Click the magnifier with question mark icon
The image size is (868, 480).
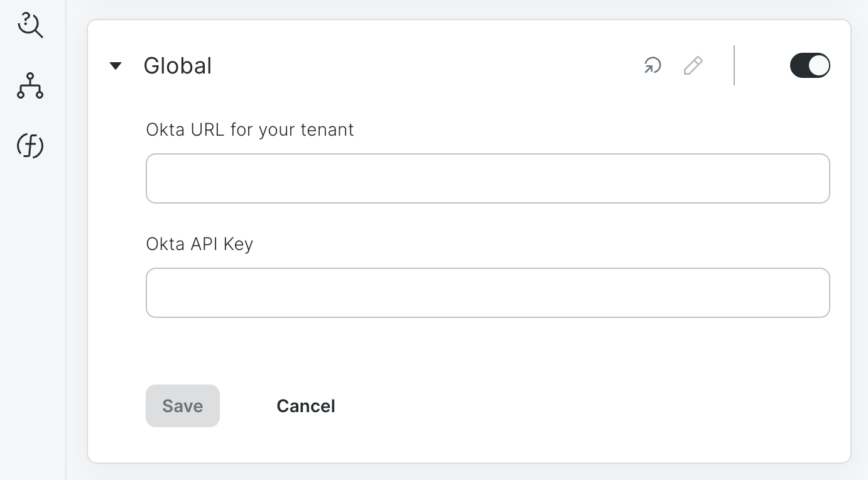click(x=30, y=26)
